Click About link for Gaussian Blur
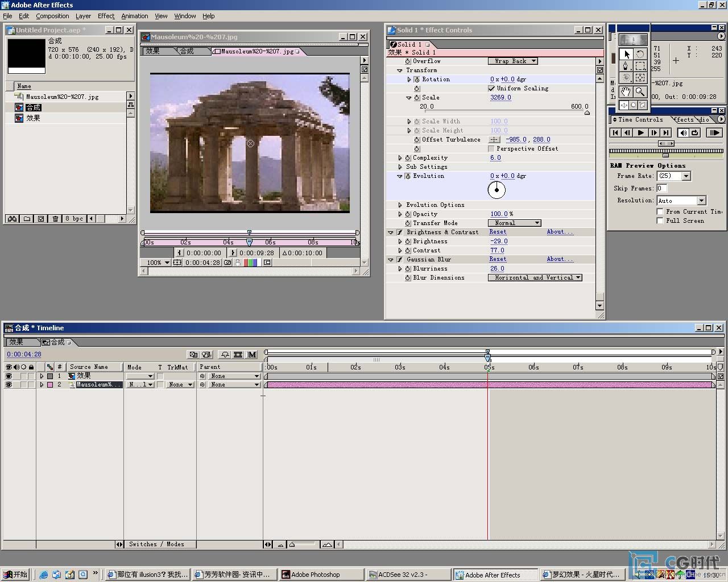Viewport: 728px width, 582px height. click(x=560, y=259)
